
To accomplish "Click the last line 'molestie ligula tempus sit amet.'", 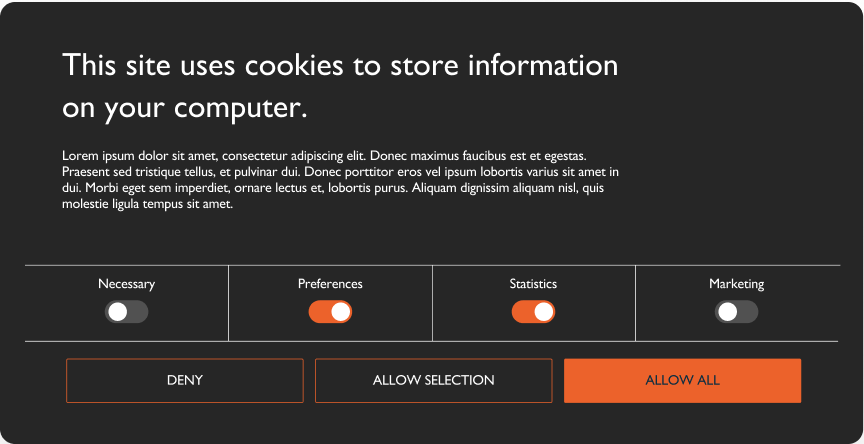I will coord(148,204).
